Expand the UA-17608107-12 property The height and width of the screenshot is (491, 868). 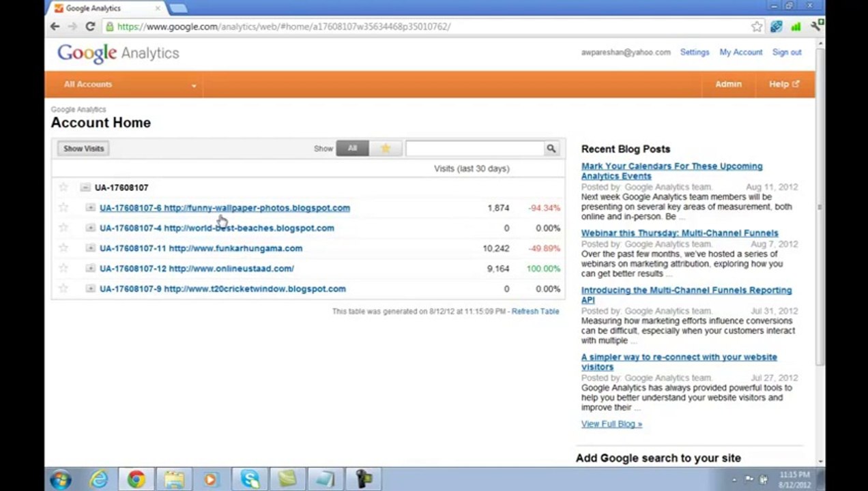pos(91,269)
